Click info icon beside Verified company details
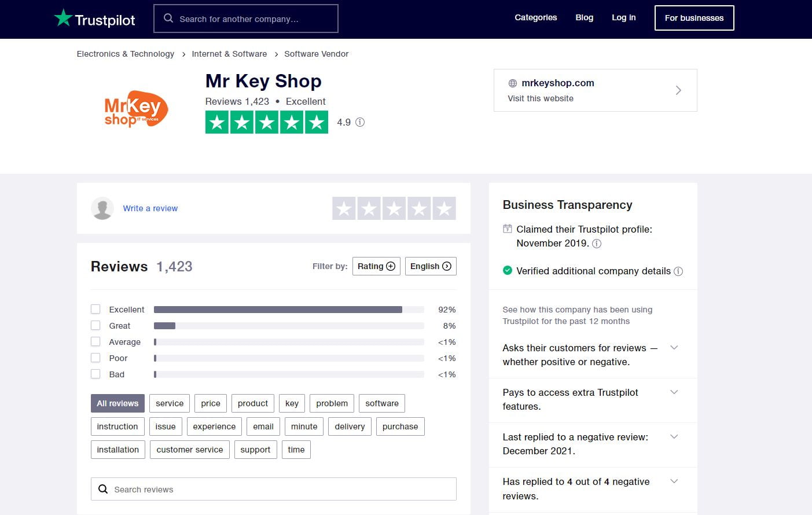 click(x=678, y=271)
